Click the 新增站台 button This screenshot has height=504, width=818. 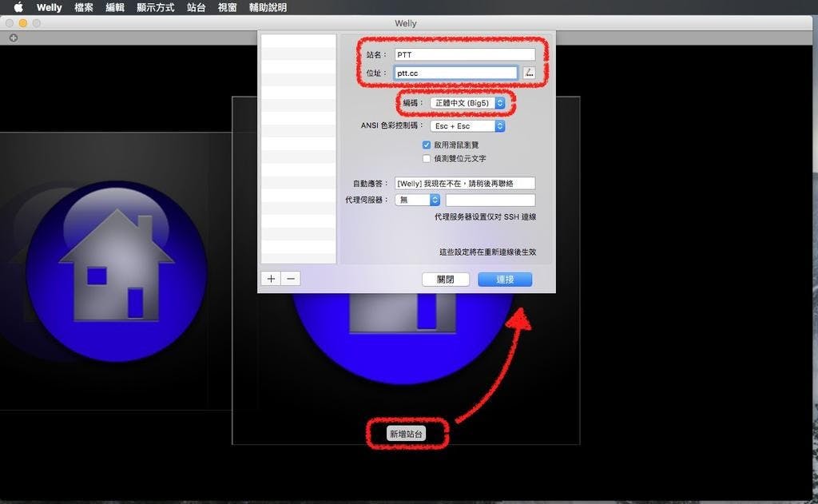point(407,434)
